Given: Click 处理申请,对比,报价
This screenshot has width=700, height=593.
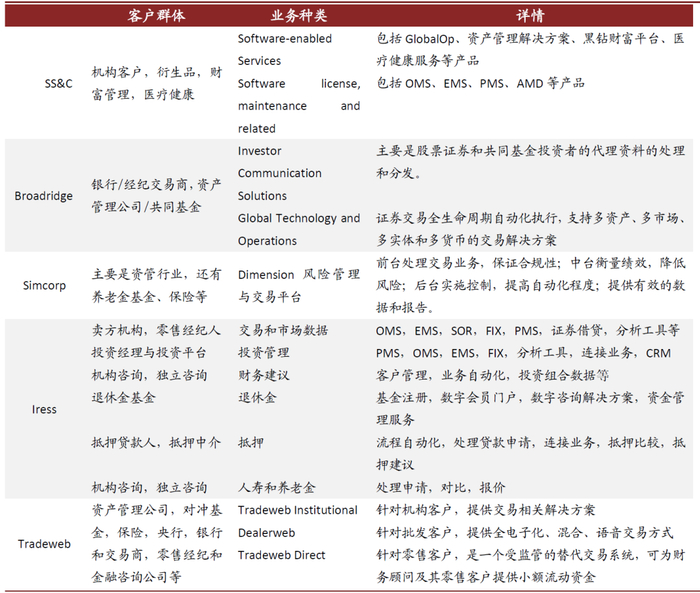Looking at the screenshot, I should [x=441, y=487].
